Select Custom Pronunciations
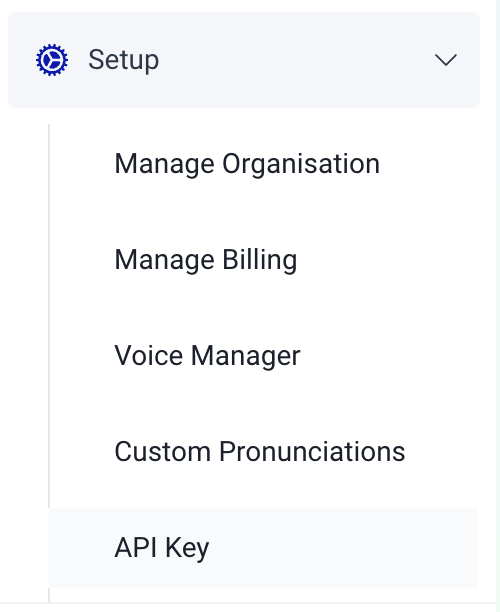Screen dimensions: 500x612 tap(260, 452)
